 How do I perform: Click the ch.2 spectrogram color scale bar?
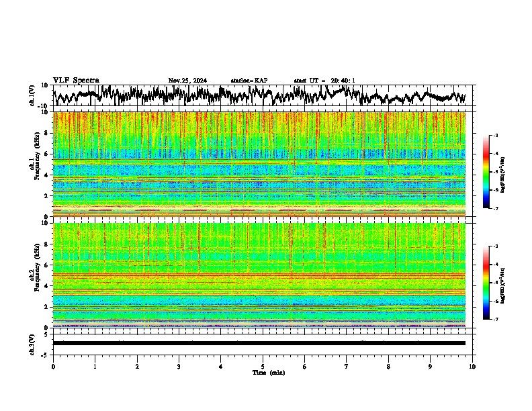click(x=486, y=283)
